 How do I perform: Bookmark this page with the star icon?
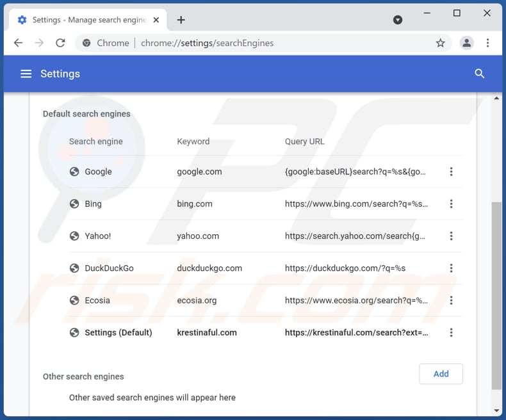[x=440, y=43]
